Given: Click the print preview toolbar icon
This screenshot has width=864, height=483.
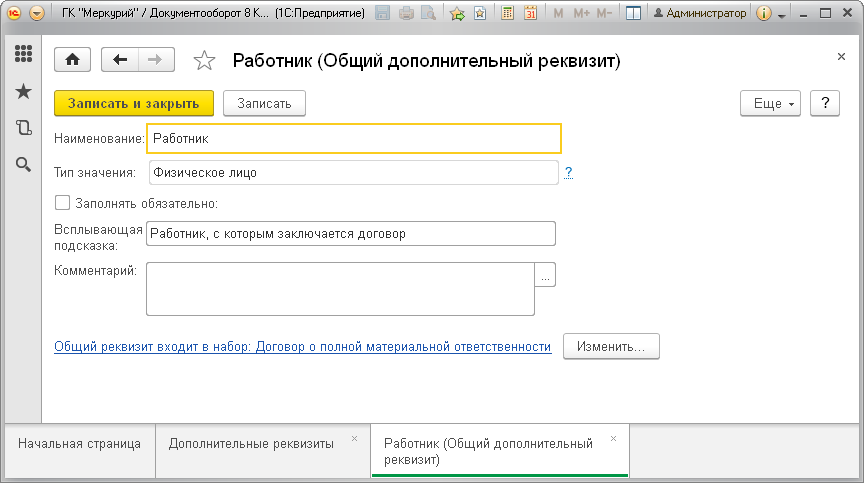Looking at the screenshot, I should coord(428,13).
